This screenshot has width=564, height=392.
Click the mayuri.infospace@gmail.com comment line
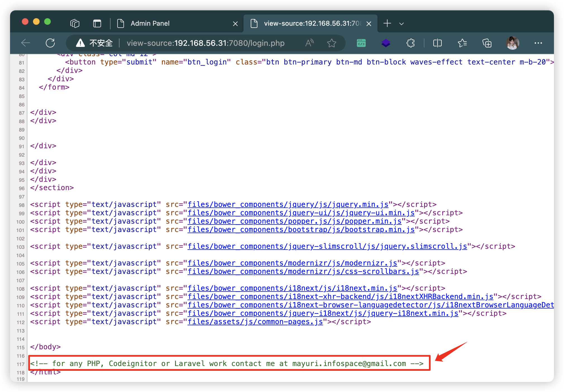pos(227,364)
